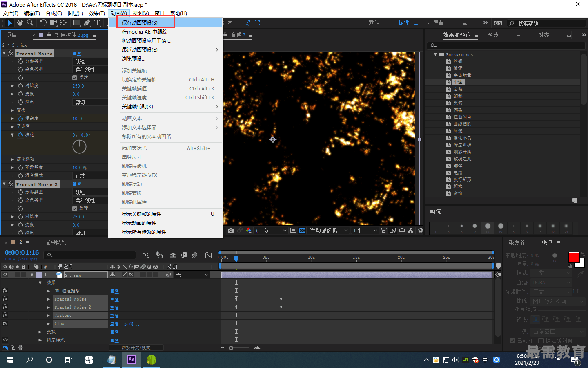Click the 切换开关/模式 button
Screen dimensions: 588x368
tap(136, 348)
